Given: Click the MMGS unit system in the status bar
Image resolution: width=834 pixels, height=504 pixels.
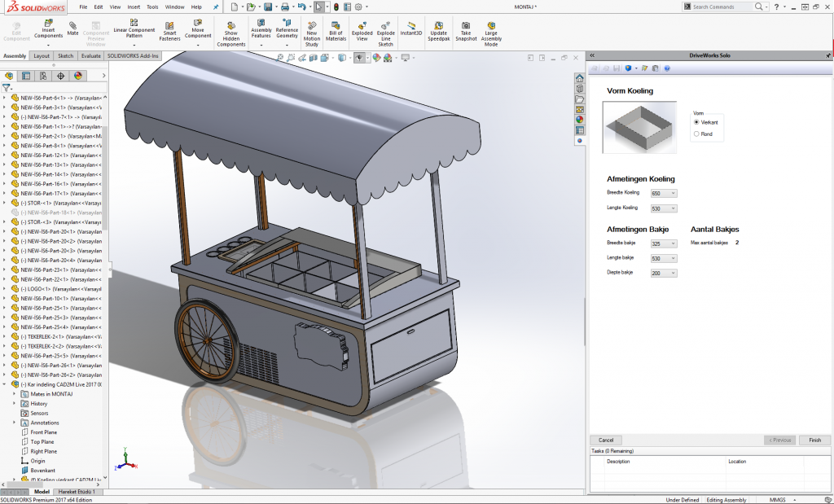Looking at the screenshot, I should tap(778, 500).
